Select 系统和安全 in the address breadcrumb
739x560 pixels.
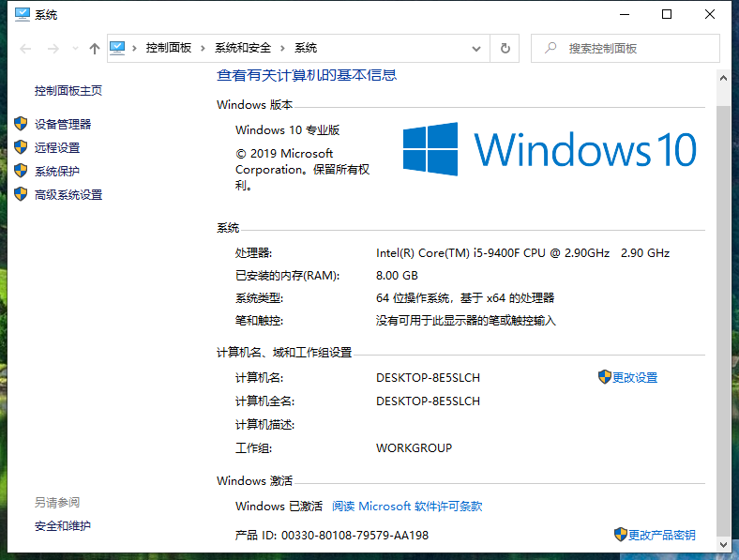point(243,48)
